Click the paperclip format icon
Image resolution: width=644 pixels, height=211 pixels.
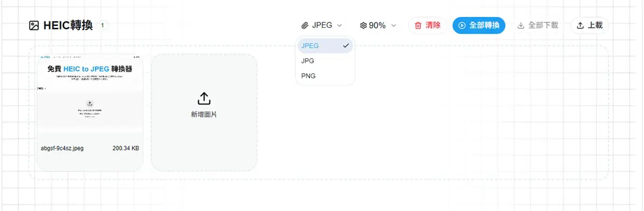(x=305, y=25)
